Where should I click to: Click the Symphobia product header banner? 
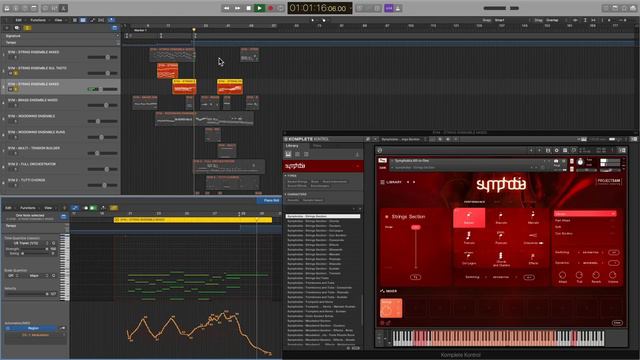(322, 166)
